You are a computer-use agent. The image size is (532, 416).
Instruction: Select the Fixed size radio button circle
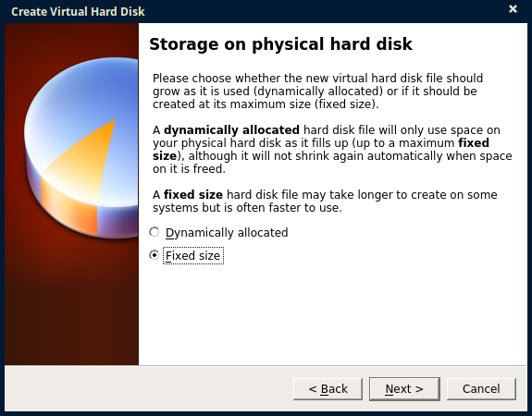(155, 255)
